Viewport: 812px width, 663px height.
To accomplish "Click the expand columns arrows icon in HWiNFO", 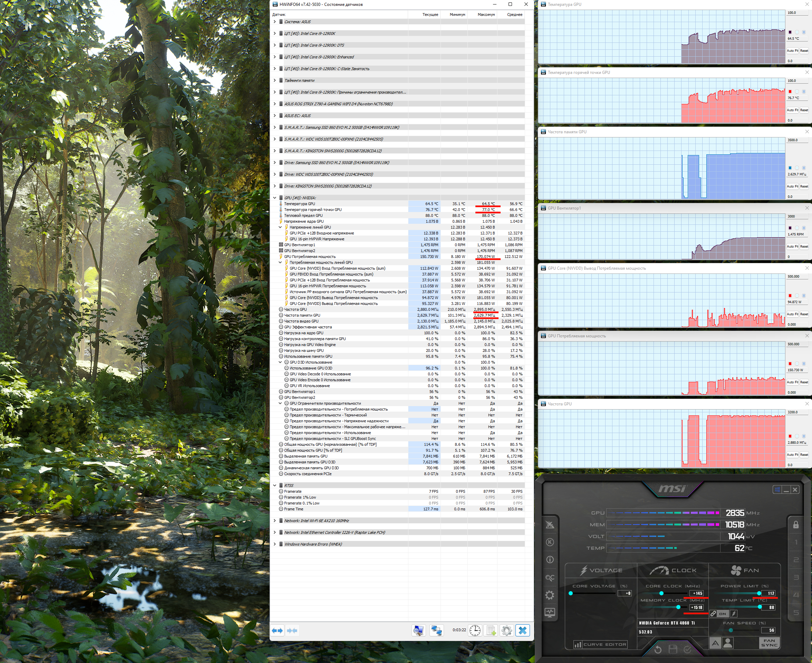I will click(x=278, y=631).
